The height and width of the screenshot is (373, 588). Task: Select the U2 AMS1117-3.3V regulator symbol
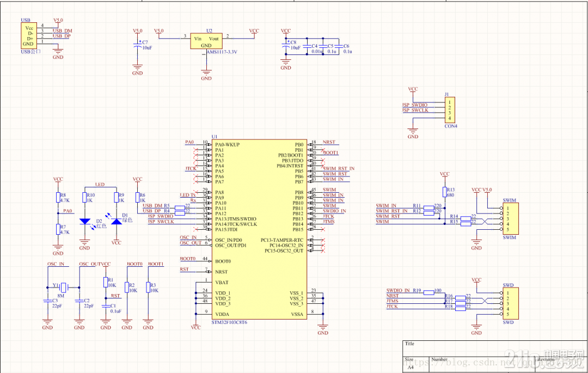click(206, 41)
